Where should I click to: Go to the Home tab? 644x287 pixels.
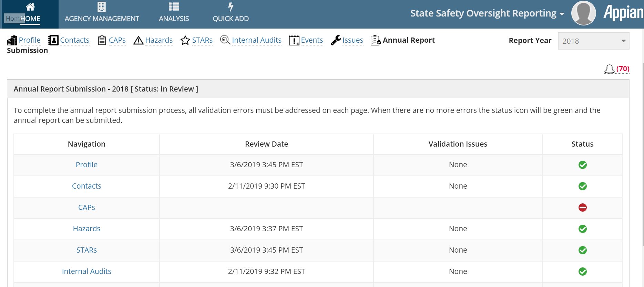click(30, 13)
